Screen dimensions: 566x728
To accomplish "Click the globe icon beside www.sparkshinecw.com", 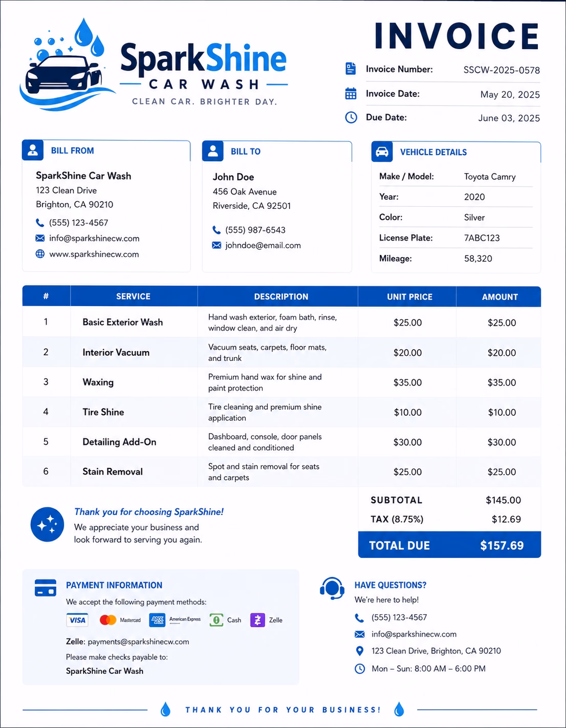I will click(40, 254).
